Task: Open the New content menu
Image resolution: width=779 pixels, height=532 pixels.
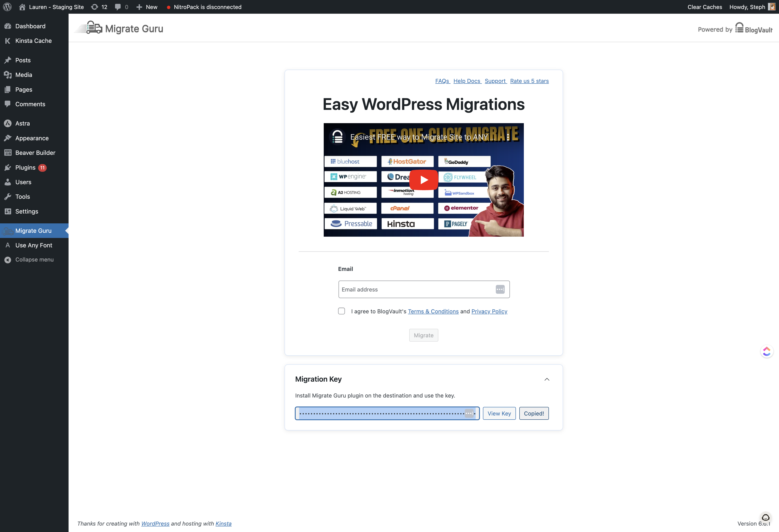Action: pyautogui.click(x=147, y=7)
